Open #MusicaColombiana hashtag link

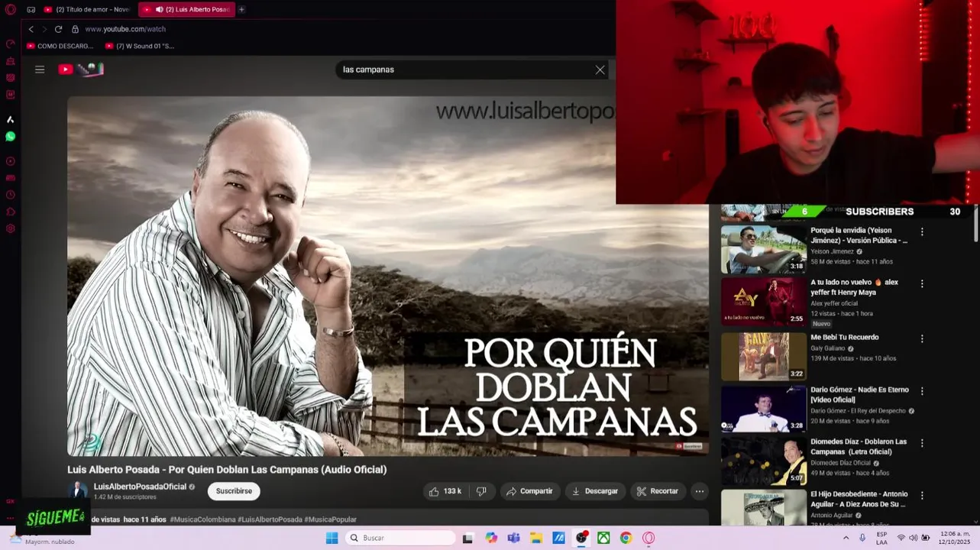pyautogui.click(x=202, y=519)
